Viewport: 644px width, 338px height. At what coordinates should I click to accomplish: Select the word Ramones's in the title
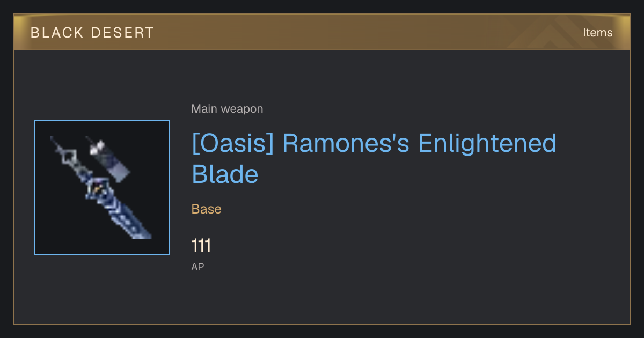point(346,143)
